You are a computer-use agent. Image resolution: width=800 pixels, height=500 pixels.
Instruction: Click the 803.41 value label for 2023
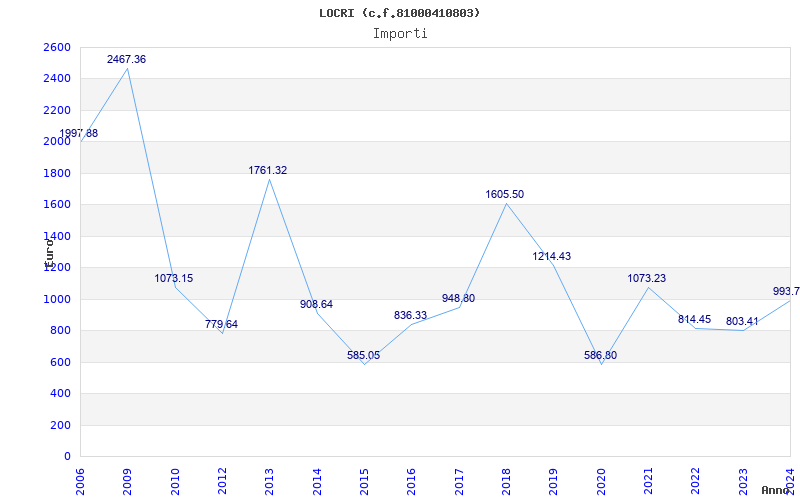coord(742,322)
